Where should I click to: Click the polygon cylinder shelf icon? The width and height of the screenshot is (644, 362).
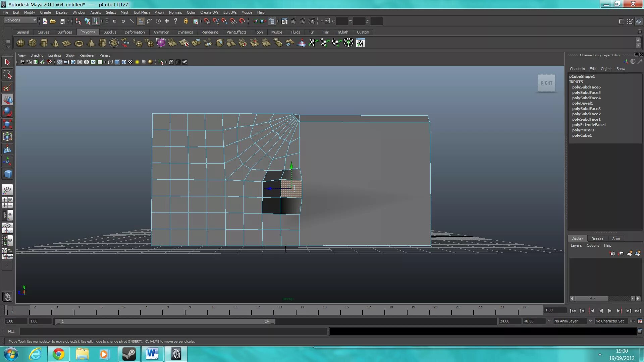44,43
